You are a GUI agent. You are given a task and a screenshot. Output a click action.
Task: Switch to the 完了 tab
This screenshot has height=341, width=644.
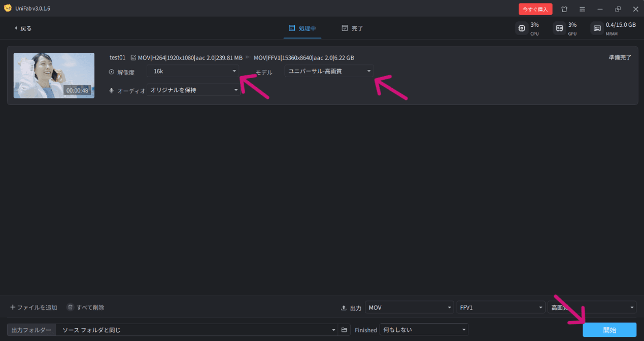[352, 28]
